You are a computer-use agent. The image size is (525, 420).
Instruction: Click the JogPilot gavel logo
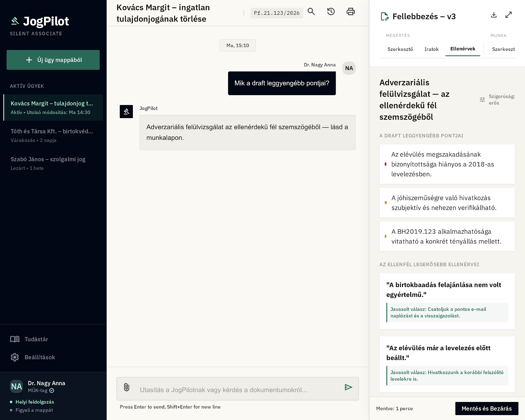coord(15,21)
